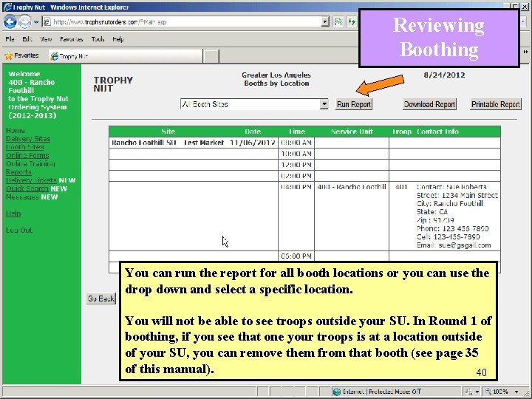Click the Internet zone globe icon in status bar
The width and height of the screenshot is (532, 399).
point(337,392)
